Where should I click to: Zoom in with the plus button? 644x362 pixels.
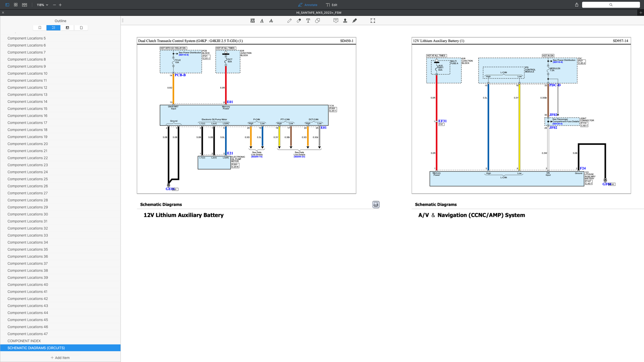coord(60,5)
